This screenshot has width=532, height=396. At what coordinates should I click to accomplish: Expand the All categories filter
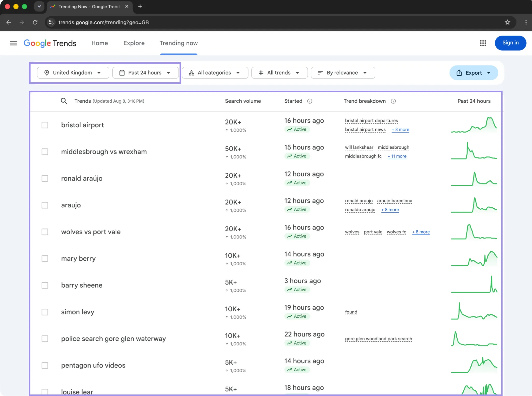click(215, 73)
